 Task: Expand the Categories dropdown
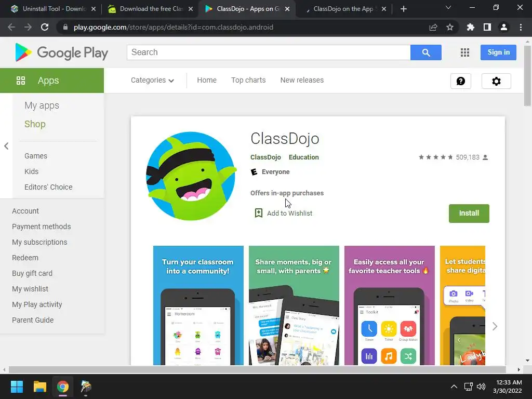click(152, 80)
